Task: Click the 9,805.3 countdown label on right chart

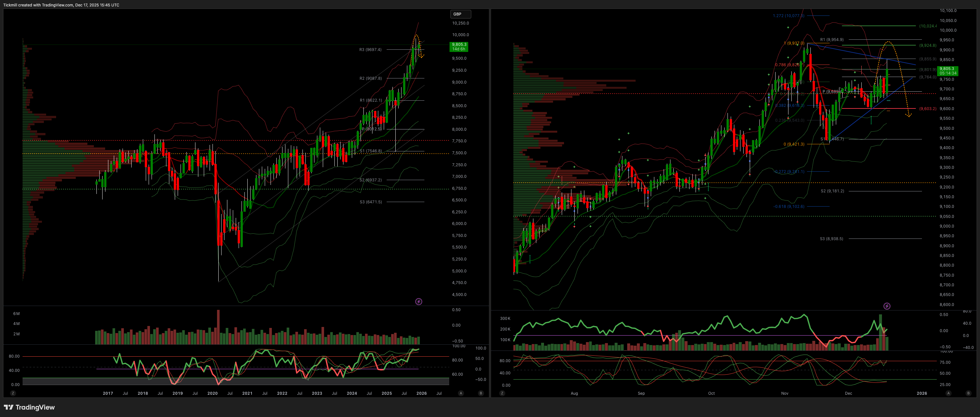Action: 948,71
